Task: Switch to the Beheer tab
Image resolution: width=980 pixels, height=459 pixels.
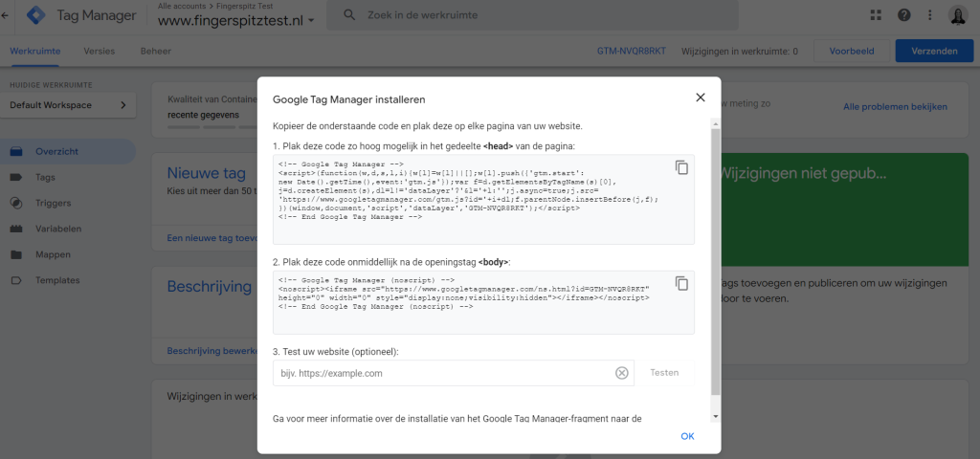Action: pyautogui.click(x=156, y=52)
